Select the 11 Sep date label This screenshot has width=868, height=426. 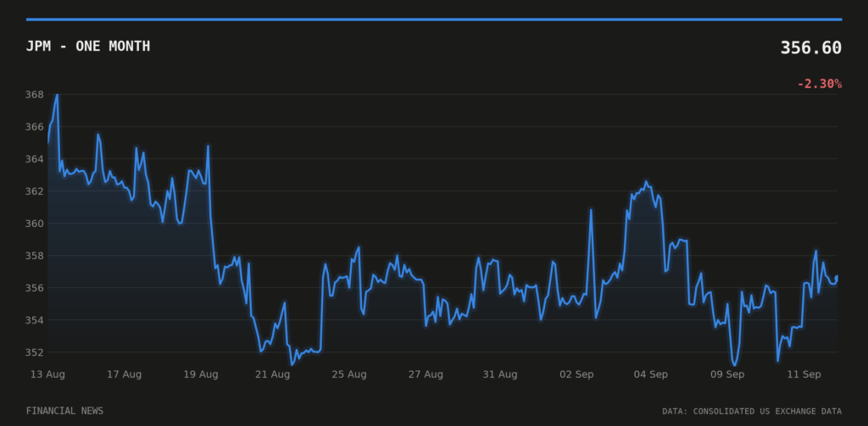pyautogui.click(x=804, y=374)
